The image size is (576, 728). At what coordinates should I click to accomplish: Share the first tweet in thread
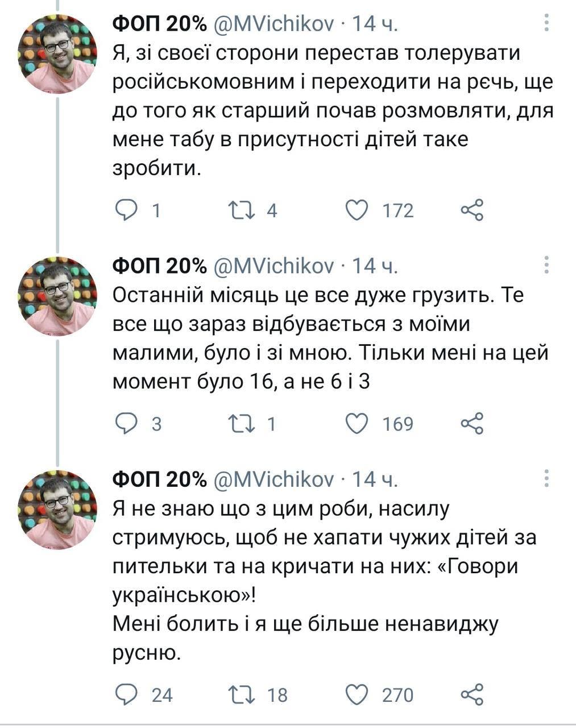(472, 210)
